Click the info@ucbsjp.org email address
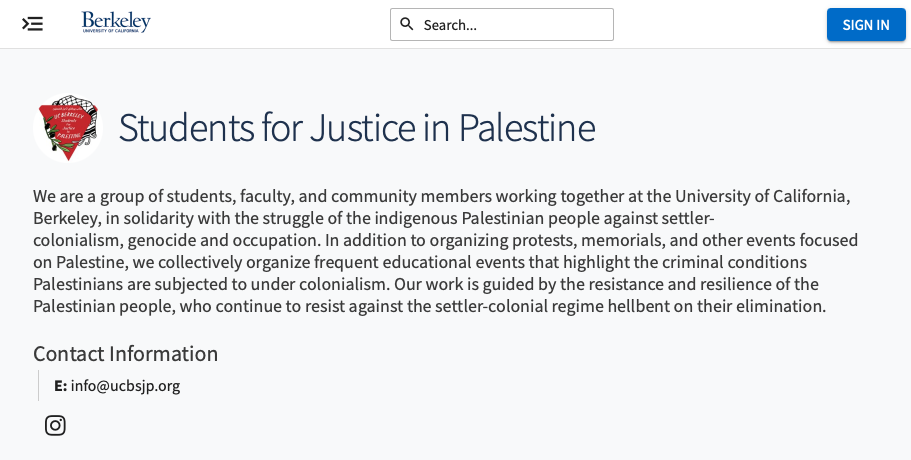The height and width of the screenshot is (460, 911). [125, 386]
